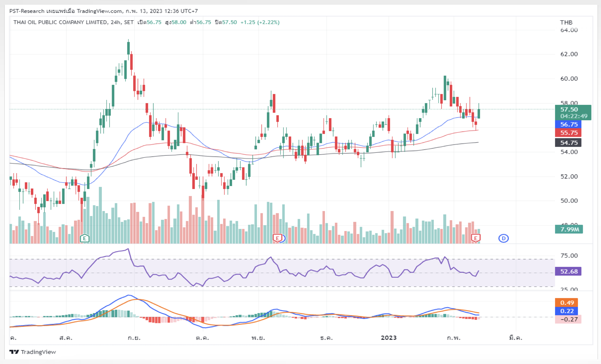
Task: Click the 57.50 current price label
Action: coord(569,109)
